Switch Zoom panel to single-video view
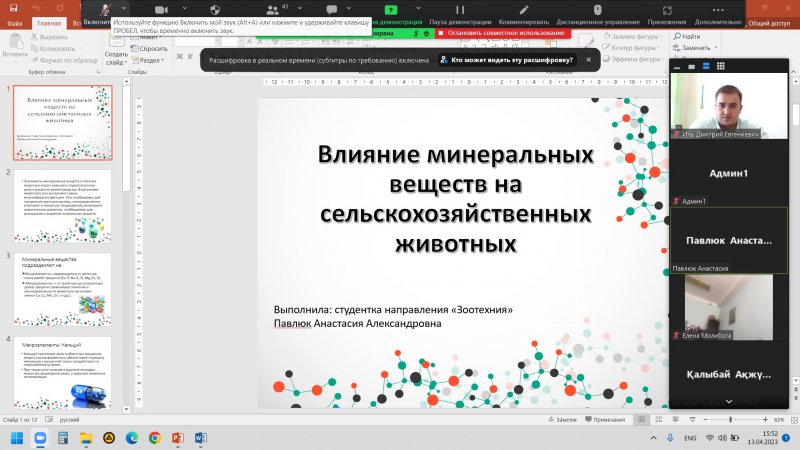The height and width of the screenshot is (450, 800). point(691,66)
